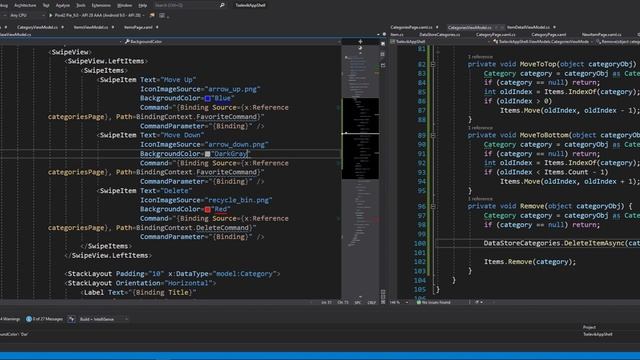Click the search magnifier icon
Image resolution: width=640 pixels, height=360 pixels.
(x=222, y=5)
